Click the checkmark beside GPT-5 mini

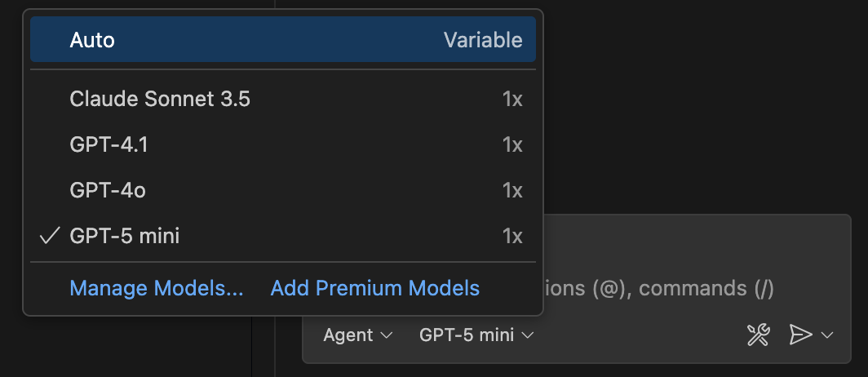tap(50, 237)
